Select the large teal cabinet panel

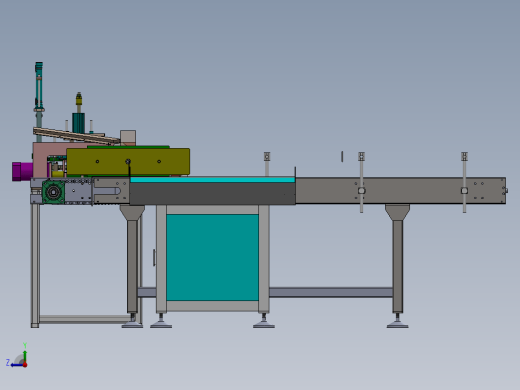(x=212, y=257)
